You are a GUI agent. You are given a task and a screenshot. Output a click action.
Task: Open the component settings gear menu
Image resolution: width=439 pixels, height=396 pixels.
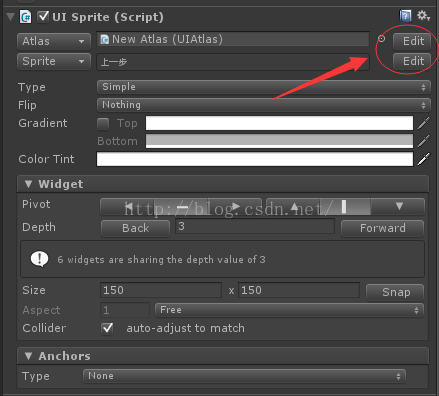[x=423, y=16]
